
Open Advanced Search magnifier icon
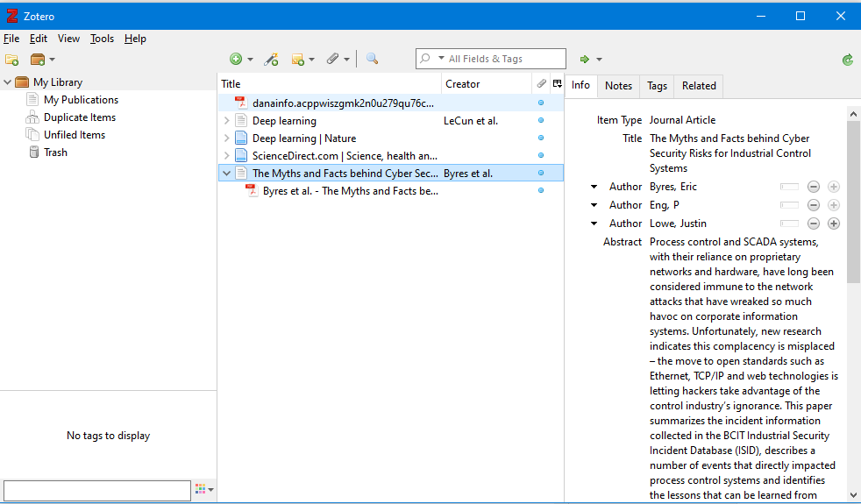[372, 59]
